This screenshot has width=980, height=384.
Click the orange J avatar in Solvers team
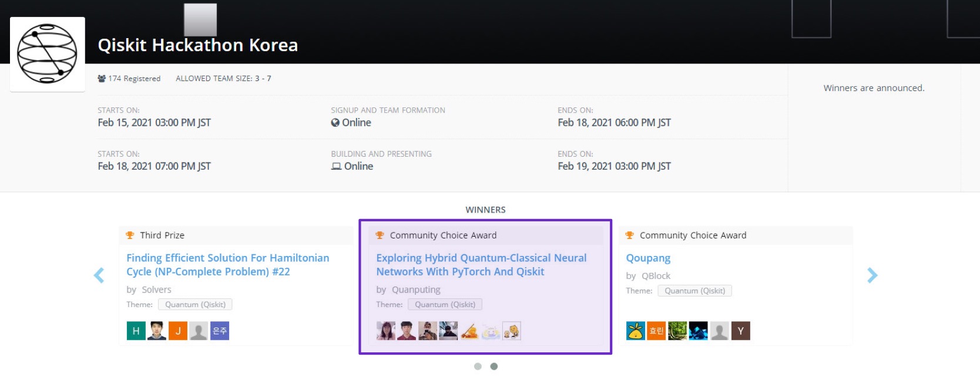point(177,331)
